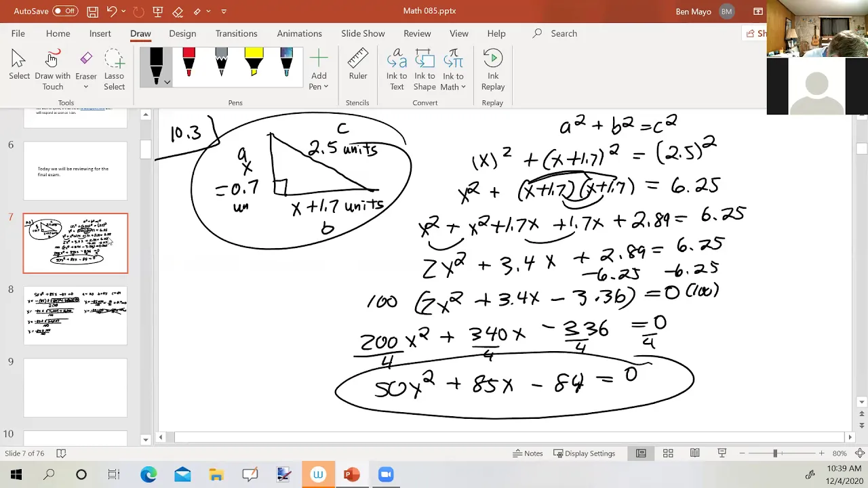868x488 pixels.
Task: Click the ink eraser quick access icon
Action: [178, 11]
